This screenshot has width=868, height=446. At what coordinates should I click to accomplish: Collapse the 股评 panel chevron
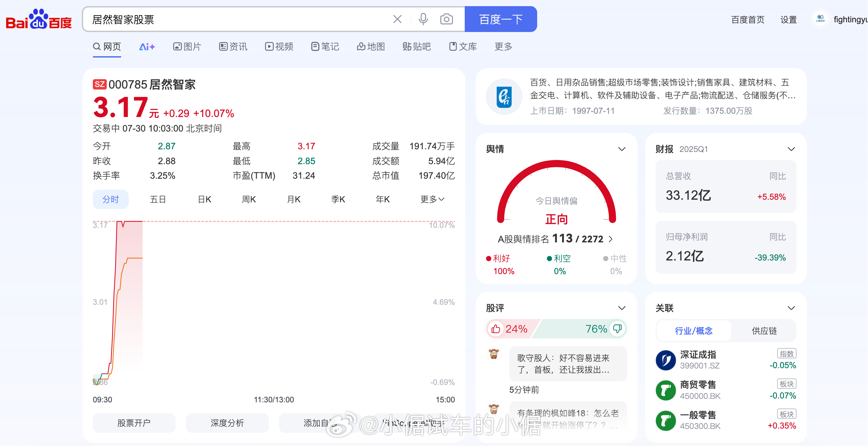pyautogui.click(x=622, y=308)
